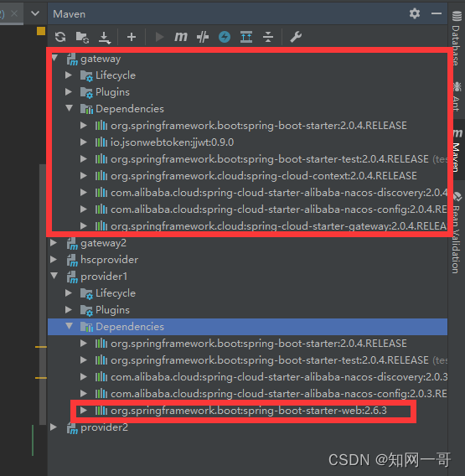Screen dimensions: 465x476
Task: Select gateway nacos-config:2.0.4 dependency
Action: tap(278, 210)
